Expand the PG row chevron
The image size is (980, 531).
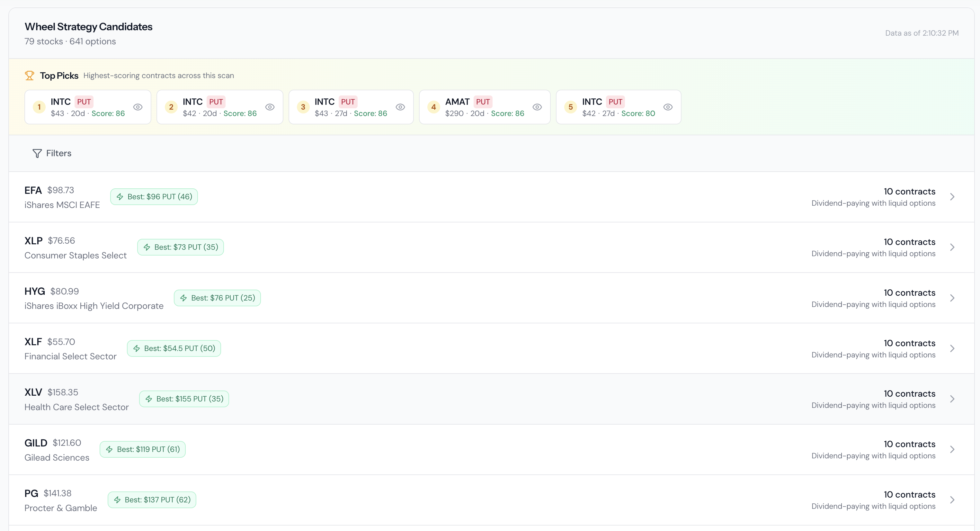pyautogui.click(x=952, y=500)
